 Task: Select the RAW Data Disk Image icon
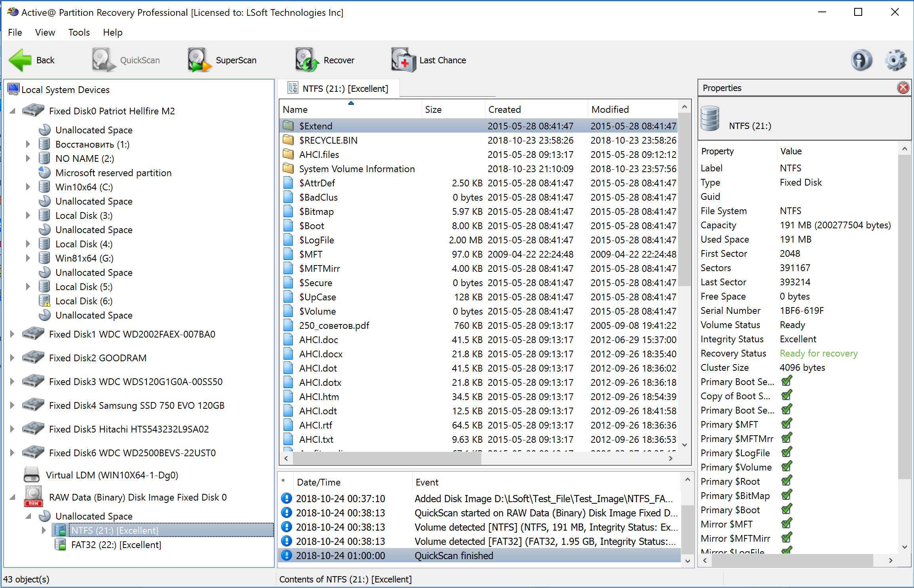[34, 497]
